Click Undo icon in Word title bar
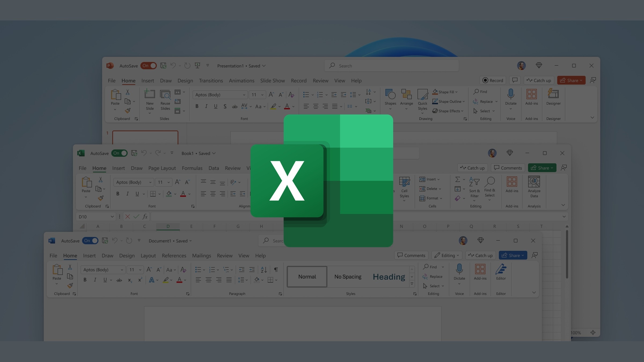The height and width of the screenshot is (362, 644). pos(115,241)
